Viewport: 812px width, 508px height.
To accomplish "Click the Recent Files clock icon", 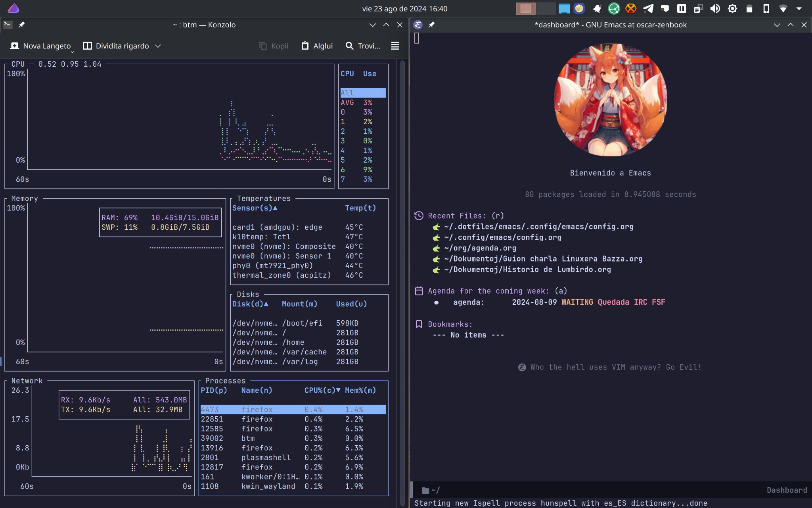I will click(x=419, y=216).
